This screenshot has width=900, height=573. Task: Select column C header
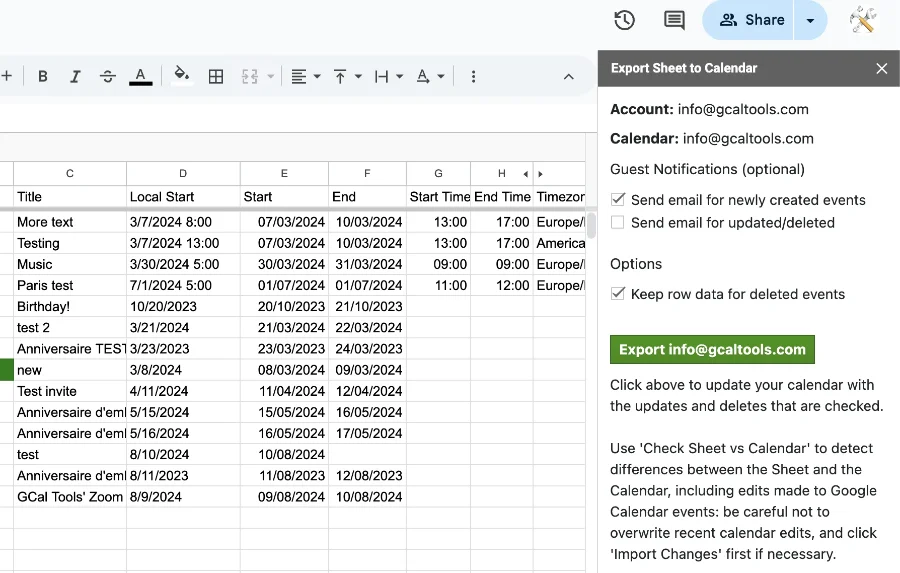point(69,173)
